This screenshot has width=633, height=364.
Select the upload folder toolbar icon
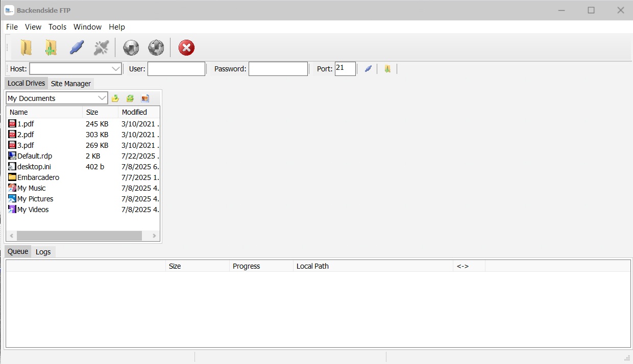(26, 47)
